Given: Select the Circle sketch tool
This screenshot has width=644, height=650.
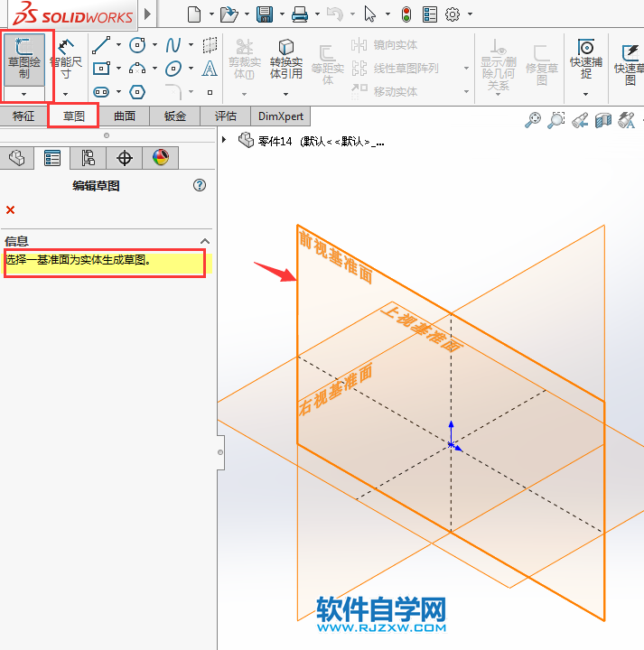Looking at the screenshot, I should tap(137, 45).
